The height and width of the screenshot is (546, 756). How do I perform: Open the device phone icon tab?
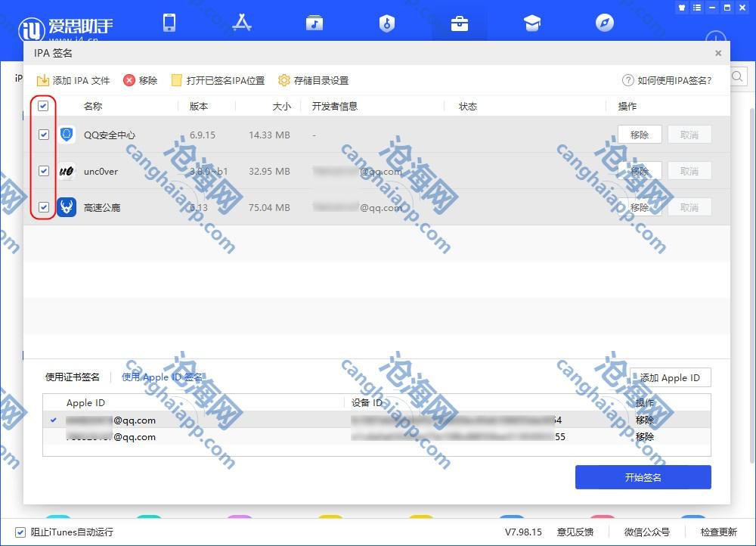(x=169, y=23)
